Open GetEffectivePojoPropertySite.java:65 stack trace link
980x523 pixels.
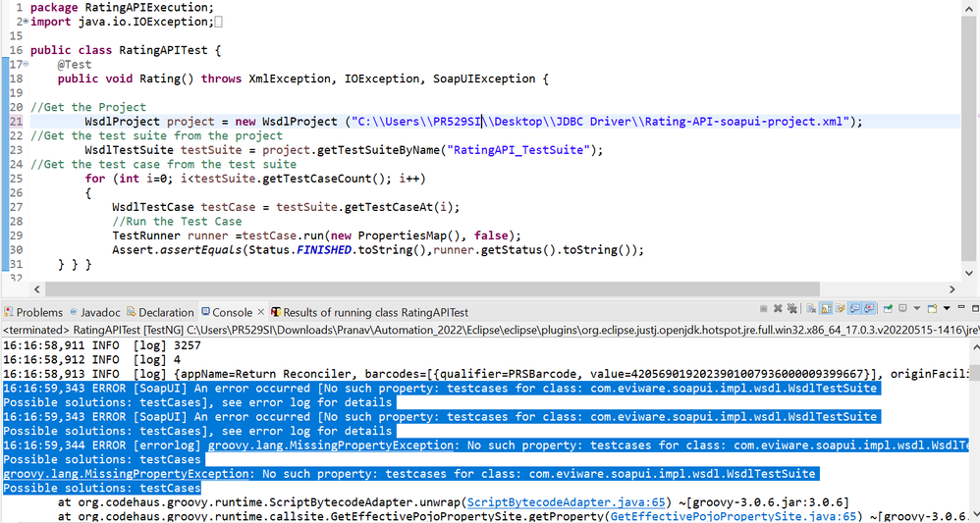(733, 516)
